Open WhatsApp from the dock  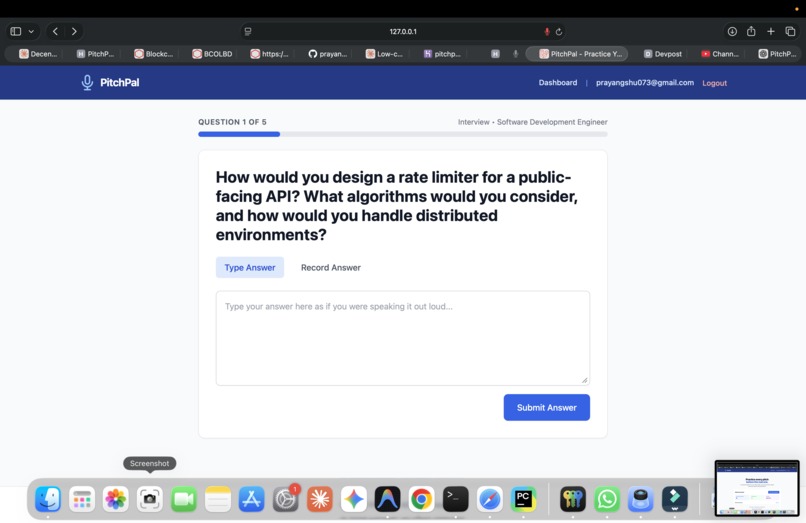pos(607,499)
